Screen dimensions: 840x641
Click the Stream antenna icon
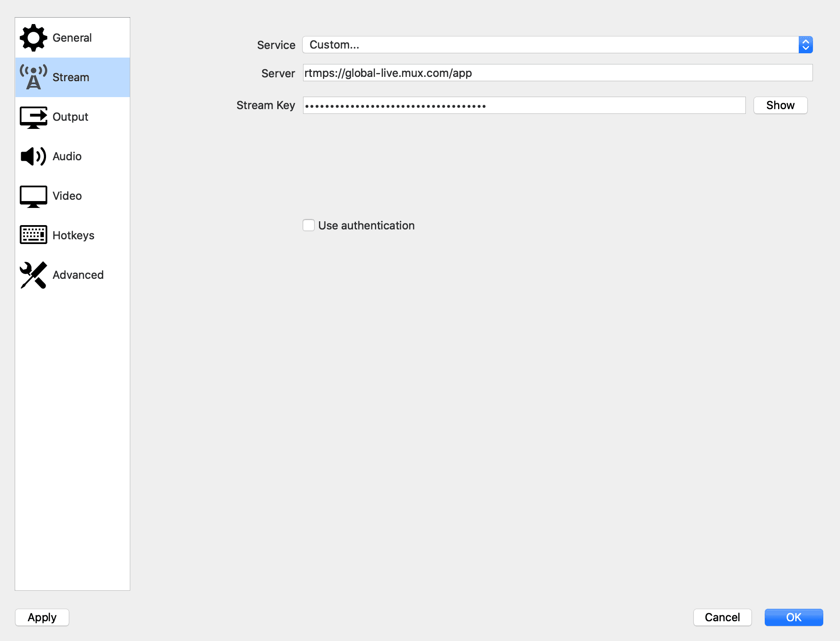[33, 77]
